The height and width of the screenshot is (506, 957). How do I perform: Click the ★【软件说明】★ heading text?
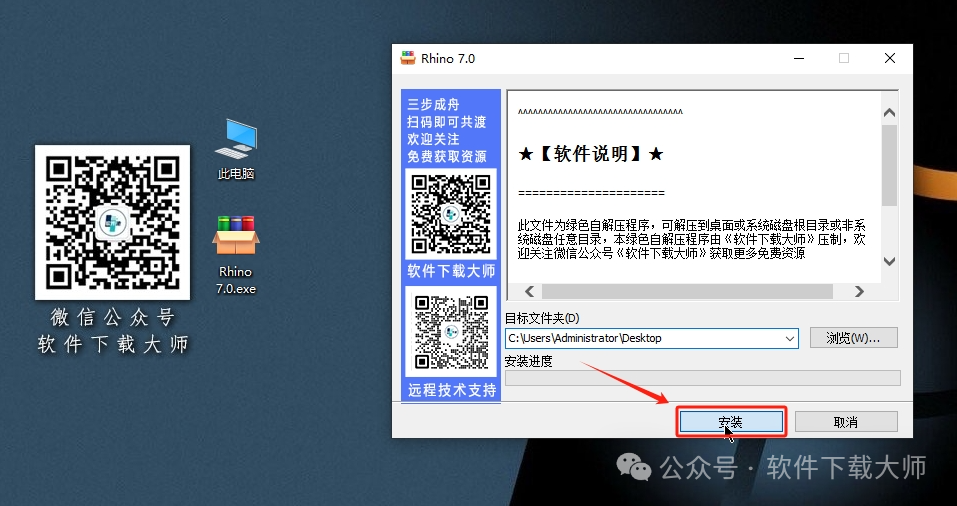point(590,154)
